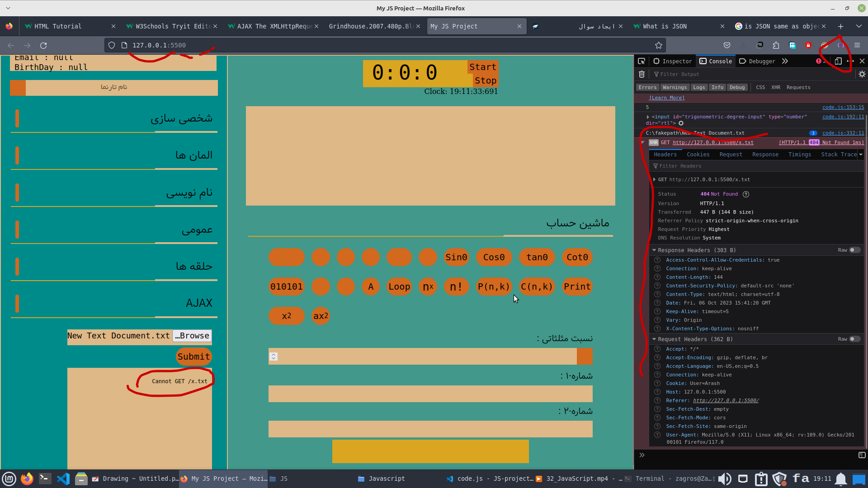Toggle Raw view for Request Headers
The image size is (868, 488).
pos(854,339)
